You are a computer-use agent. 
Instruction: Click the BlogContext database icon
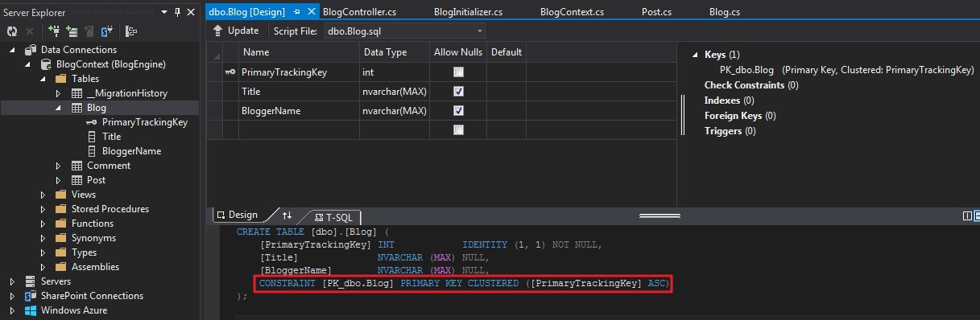click(x=46, y=64)
